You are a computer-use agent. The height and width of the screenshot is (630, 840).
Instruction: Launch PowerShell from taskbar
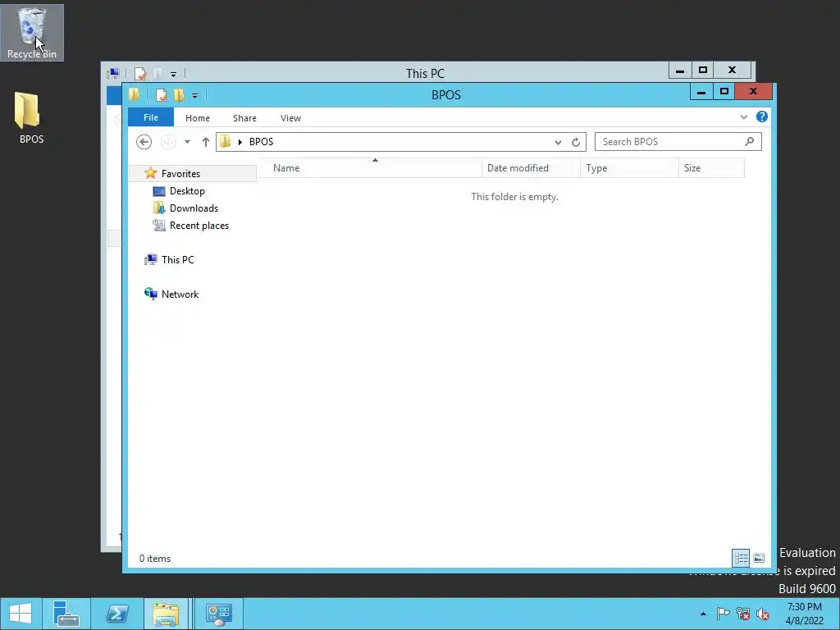[x=116, y=614]
